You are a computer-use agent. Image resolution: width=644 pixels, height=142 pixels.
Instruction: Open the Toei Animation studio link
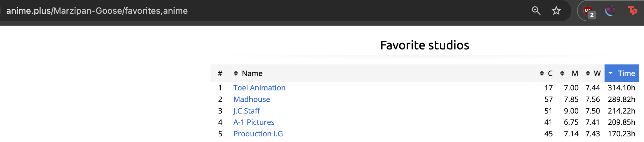point(259,88)
